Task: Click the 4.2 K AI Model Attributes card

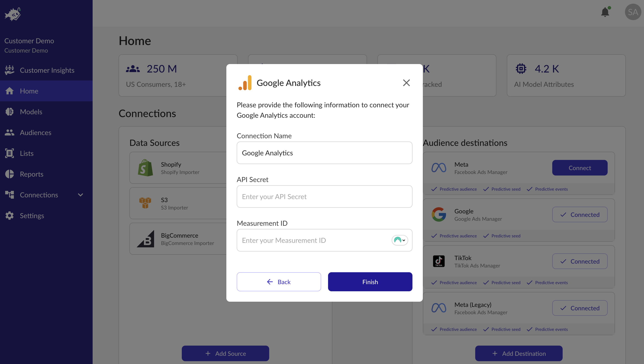Action: coord(566,76)
